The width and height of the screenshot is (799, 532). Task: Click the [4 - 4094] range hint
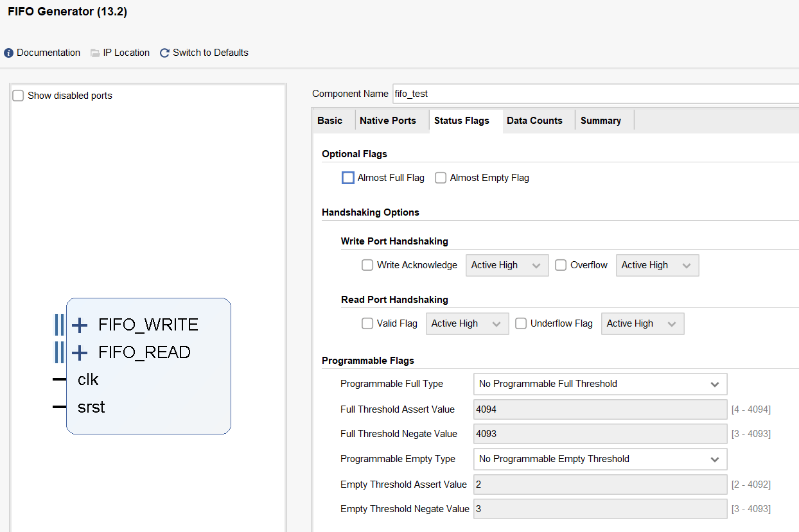pyautogui.click(x=751, y=409)
